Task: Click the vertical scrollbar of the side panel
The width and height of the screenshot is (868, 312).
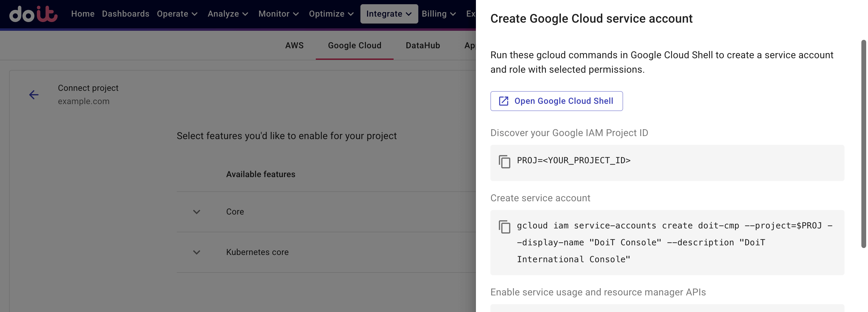Action: (x=863, y=144)
